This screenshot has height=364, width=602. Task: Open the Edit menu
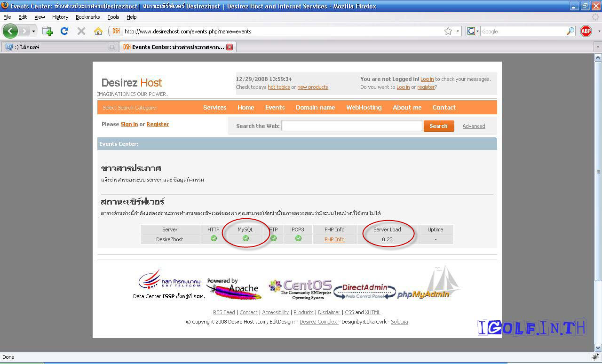[23, 17]
